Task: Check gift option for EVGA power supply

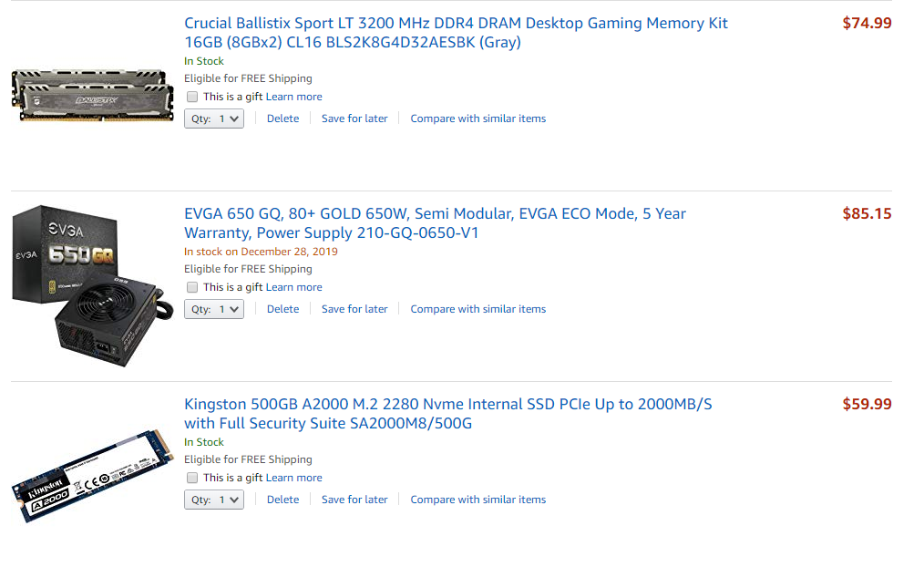Action: pos(192,287)
